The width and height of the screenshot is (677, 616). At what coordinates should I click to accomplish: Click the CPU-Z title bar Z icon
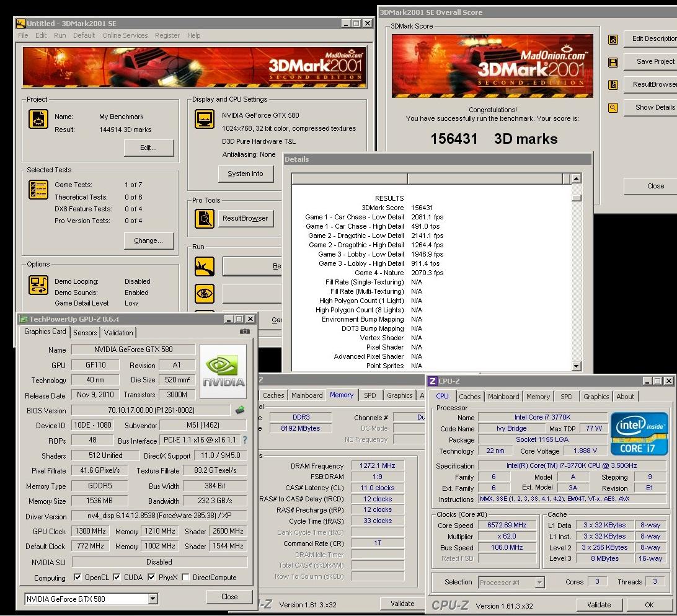pos(432,381)
